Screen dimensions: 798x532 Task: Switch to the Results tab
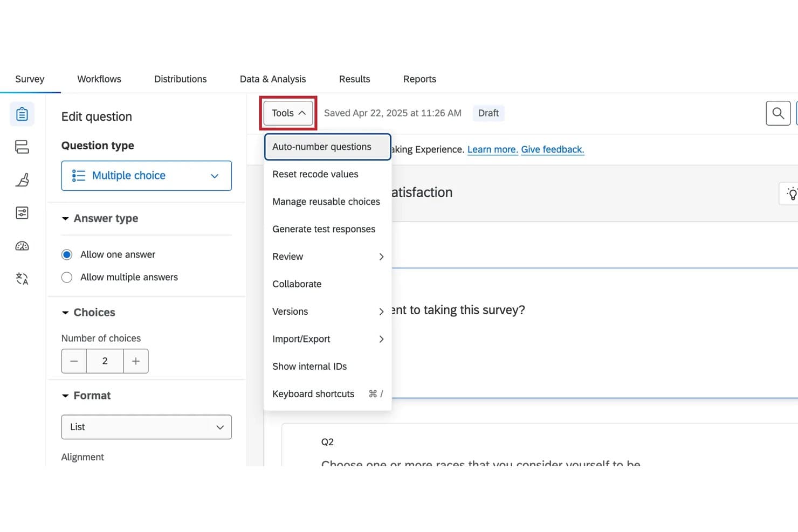[x=354, y=79]
